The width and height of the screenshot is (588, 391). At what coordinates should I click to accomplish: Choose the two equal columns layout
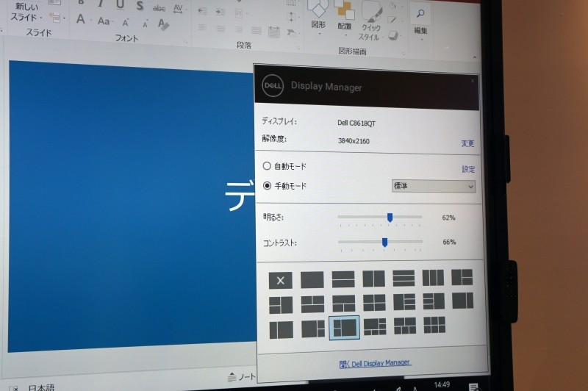click(x=373, y=279)
